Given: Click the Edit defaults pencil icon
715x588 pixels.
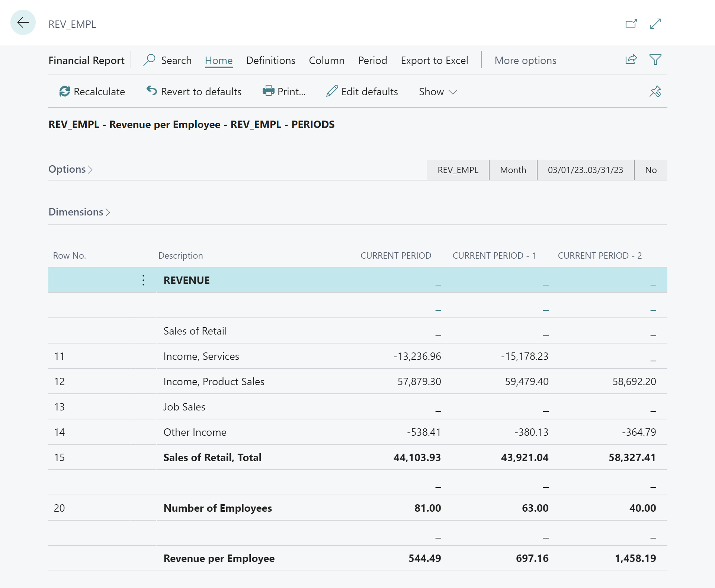Looking at the screenshot, I should 332,92.
